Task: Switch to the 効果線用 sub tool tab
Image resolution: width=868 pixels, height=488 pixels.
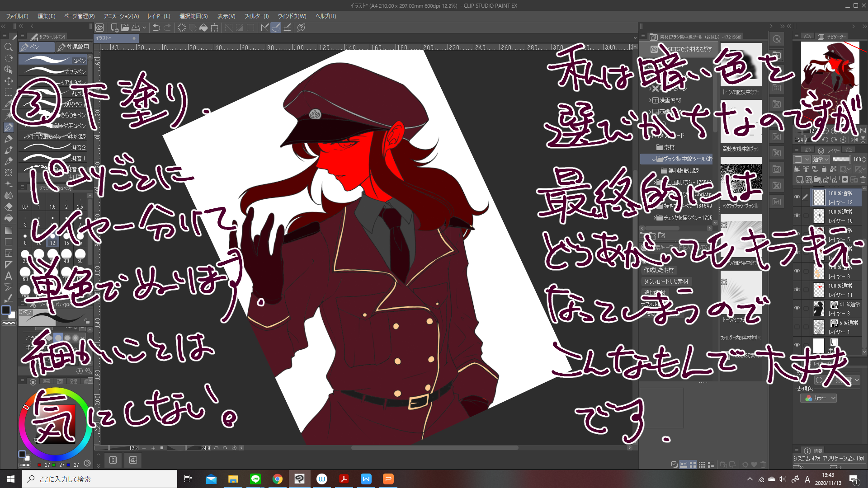Action: [74, 47]
